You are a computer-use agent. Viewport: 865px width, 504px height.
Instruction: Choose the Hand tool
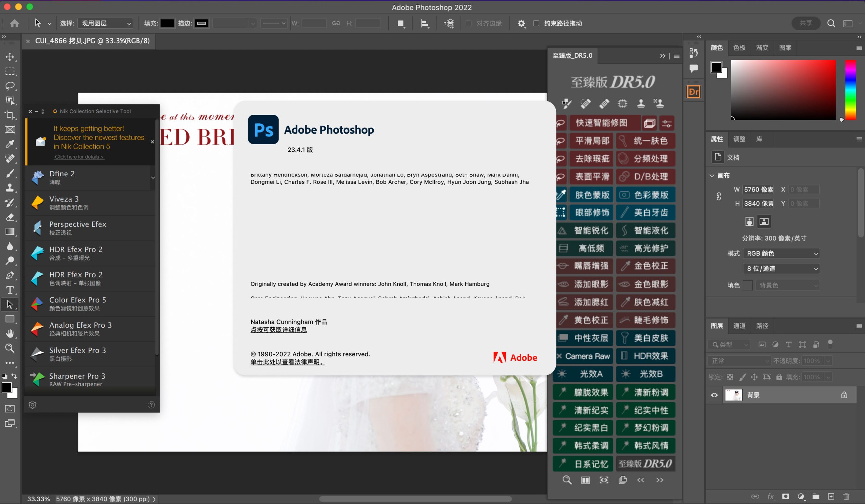9,333
